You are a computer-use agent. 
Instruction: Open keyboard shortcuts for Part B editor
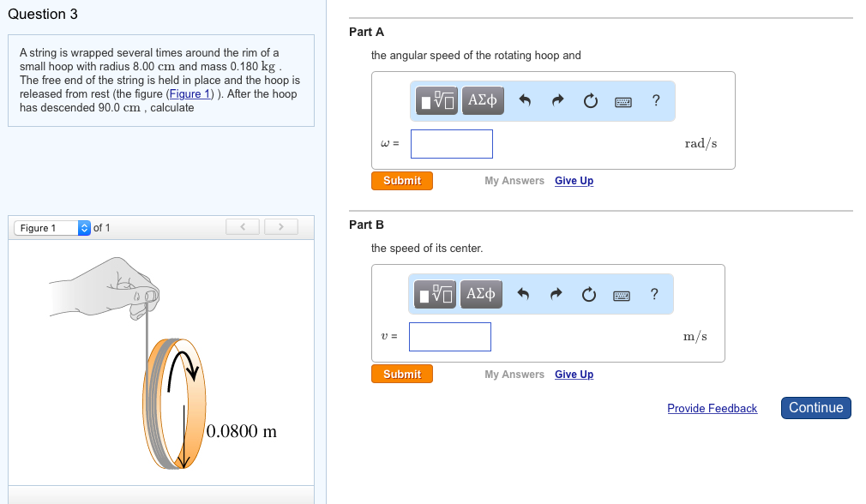tap(622, 294)
